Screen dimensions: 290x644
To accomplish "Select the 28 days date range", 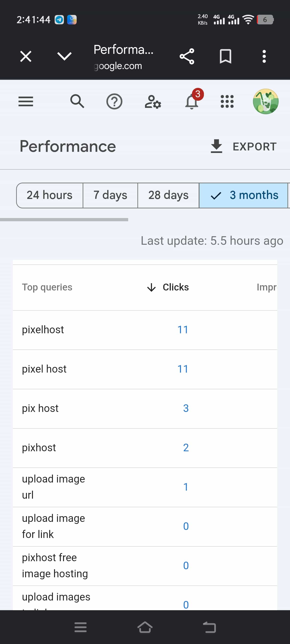I will [168, 195].
